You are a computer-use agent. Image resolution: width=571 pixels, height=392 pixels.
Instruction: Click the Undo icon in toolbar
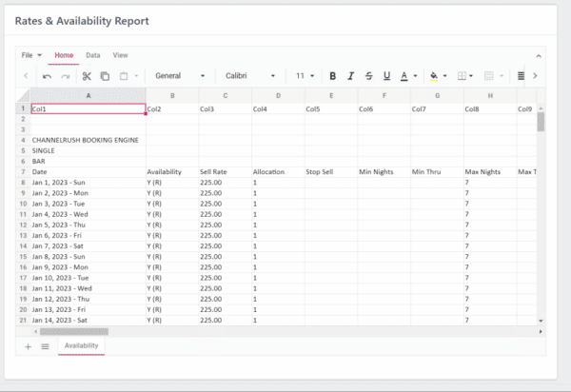click(47, 76)
